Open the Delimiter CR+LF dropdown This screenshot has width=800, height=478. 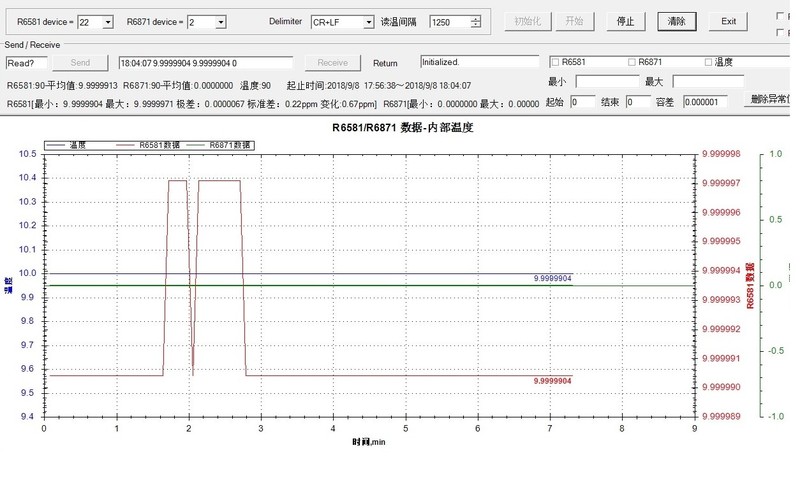coord(369,21)
